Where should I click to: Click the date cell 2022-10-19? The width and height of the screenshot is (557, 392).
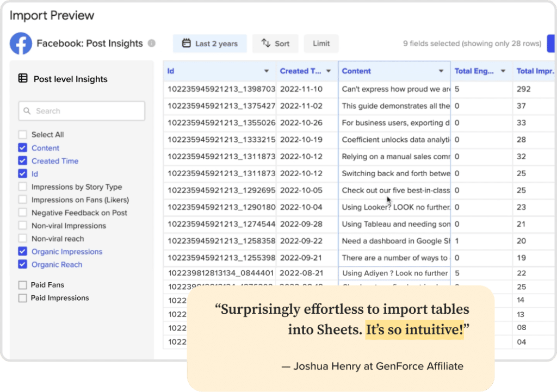(307, 140)
